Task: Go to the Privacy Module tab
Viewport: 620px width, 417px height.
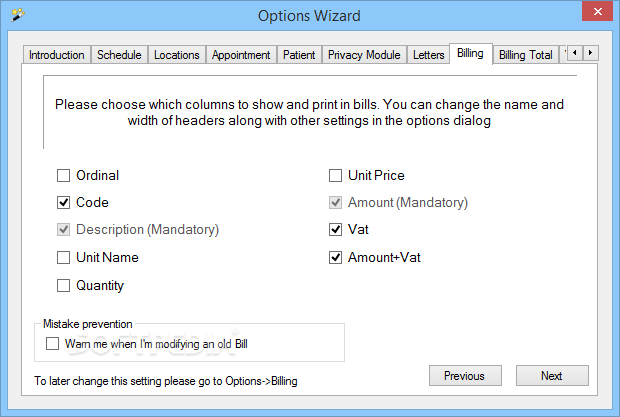Action: 364,55
